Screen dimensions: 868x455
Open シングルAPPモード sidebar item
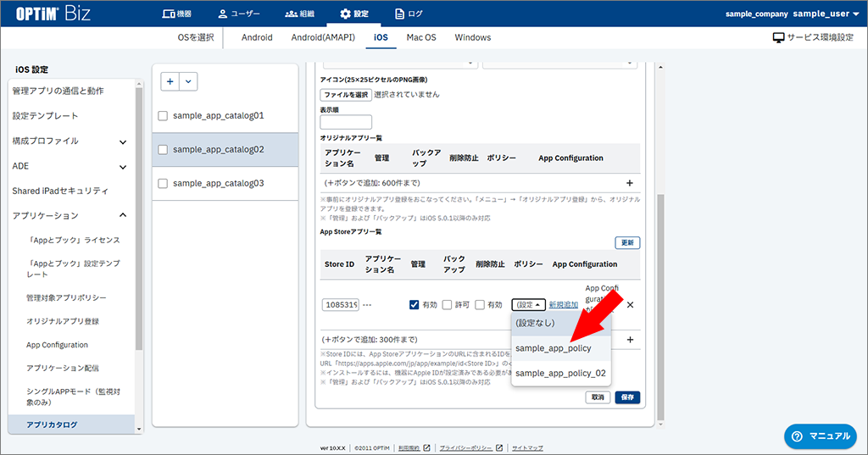pyautogui.click(x=73, y=397)
